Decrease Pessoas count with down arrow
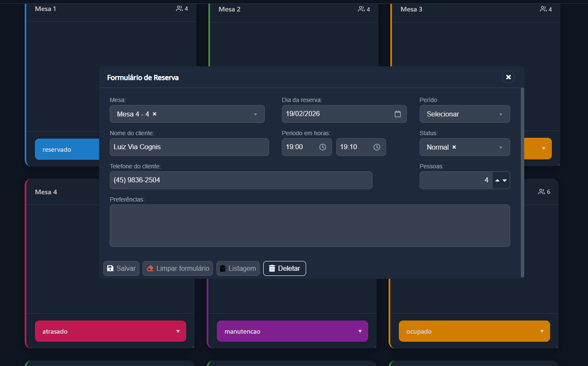 click(505, 180)
